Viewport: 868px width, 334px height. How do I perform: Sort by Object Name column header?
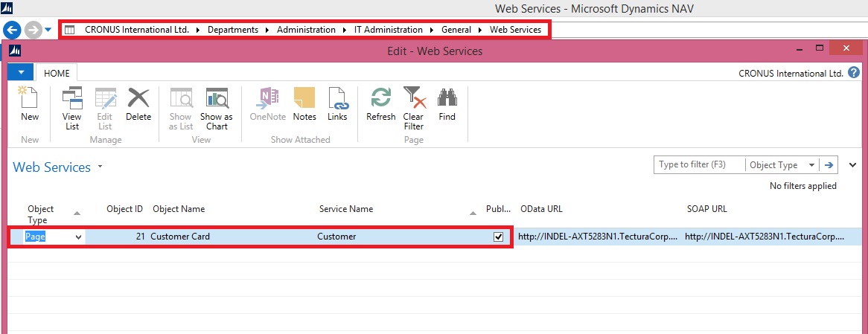(179, 209)
